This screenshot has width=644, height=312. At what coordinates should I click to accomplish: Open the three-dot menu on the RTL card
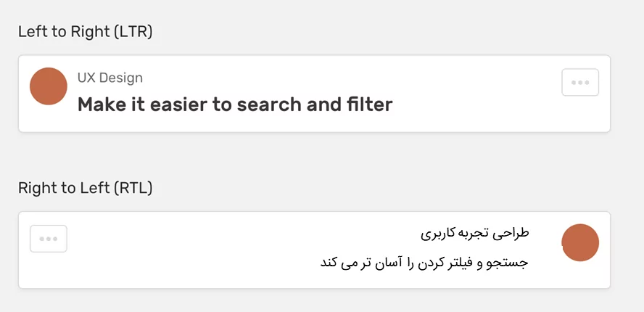[x=49, y=239]
